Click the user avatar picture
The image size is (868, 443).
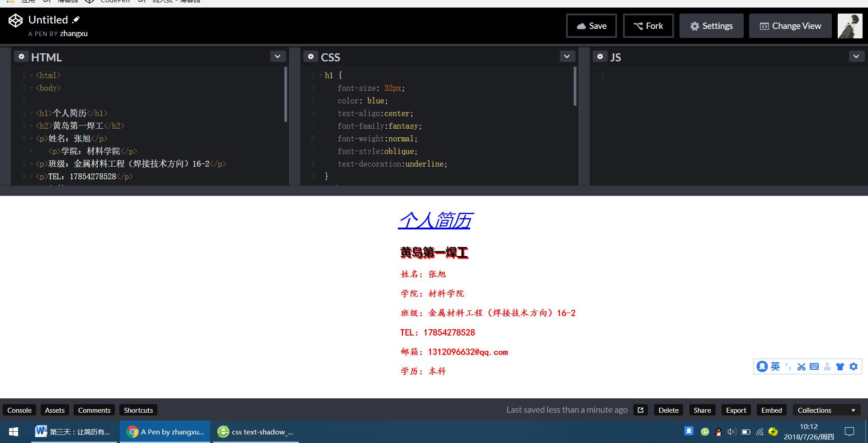(849, 26)
